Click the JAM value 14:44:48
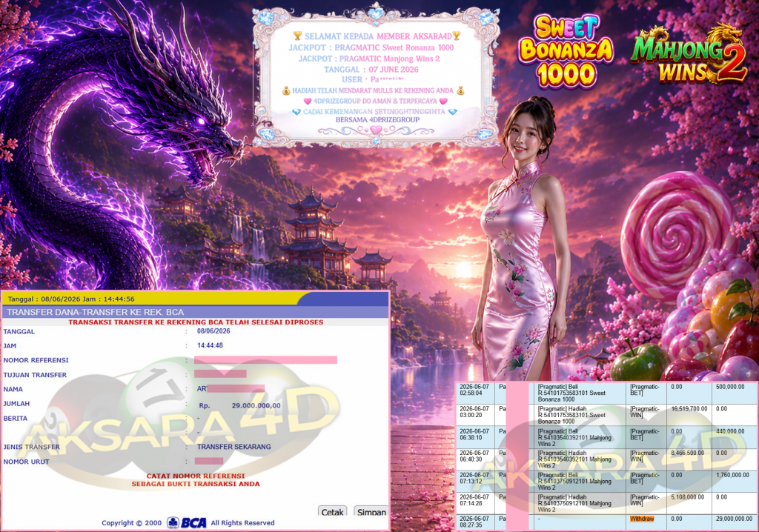This screenshot has width=759, height=532. pos(210,345)
